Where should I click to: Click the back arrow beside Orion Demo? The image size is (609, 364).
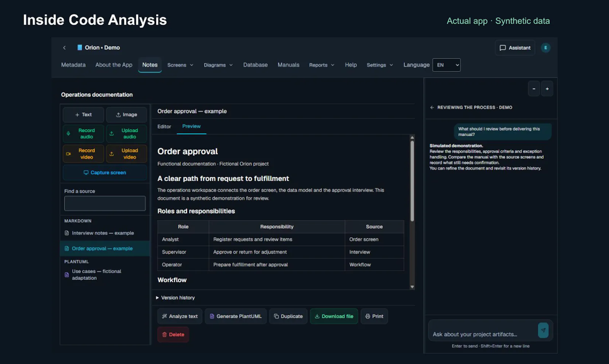(64, 48)
